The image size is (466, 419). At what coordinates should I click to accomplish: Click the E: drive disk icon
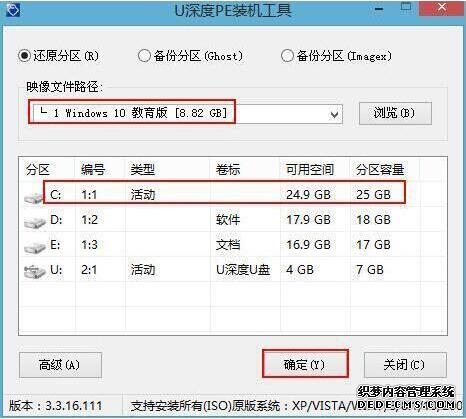click(35, 247)
